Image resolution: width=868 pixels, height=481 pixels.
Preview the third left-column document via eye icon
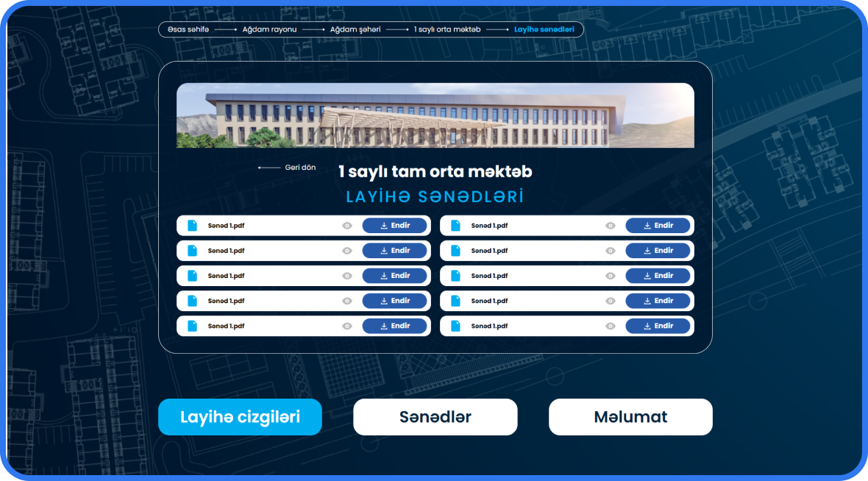(x=347, y=276)
